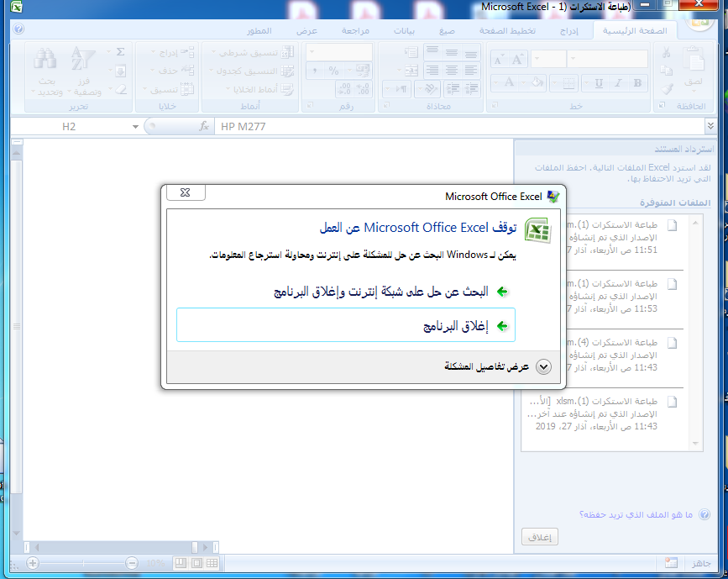
Task: Open the number format dropdown
Action: [x=312, y=52]
